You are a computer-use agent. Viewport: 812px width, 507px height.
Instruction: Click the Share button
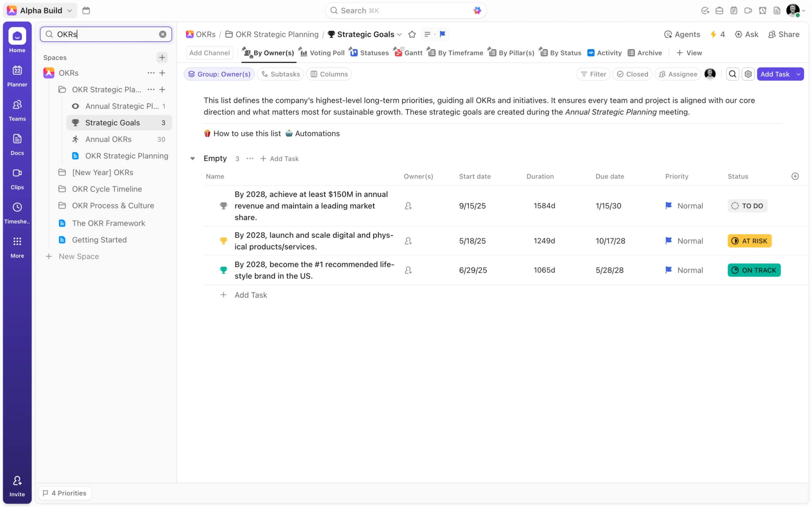pos(783,34)
